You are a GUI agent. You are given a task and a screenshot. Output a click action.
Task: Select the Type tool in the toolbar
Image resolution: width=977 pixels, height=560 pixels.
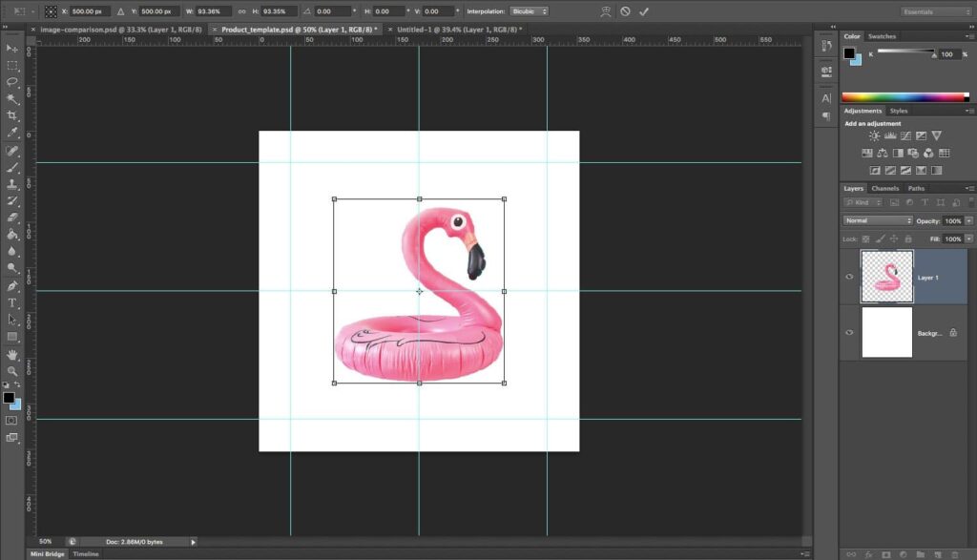12,302
